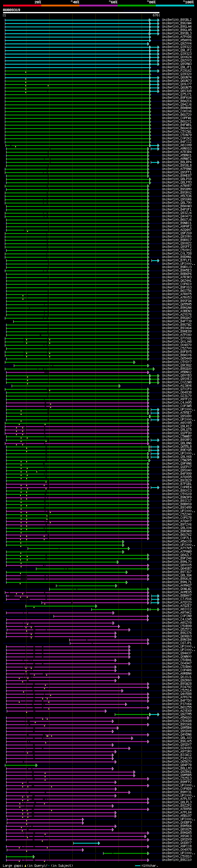Click the Large gaps legend text
This screenshot has height=868, width=197.
tap(37, 866)
